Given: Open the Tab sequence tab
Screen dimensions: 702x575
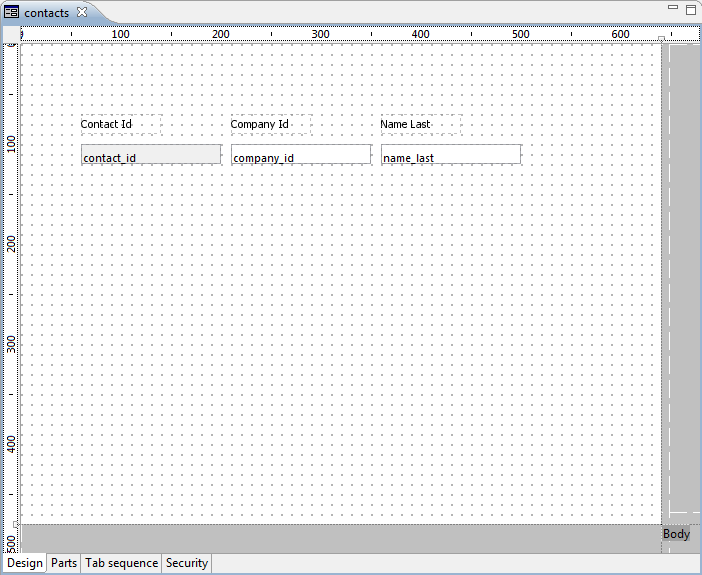Looking at the screenshot, I should coord(121,563).
